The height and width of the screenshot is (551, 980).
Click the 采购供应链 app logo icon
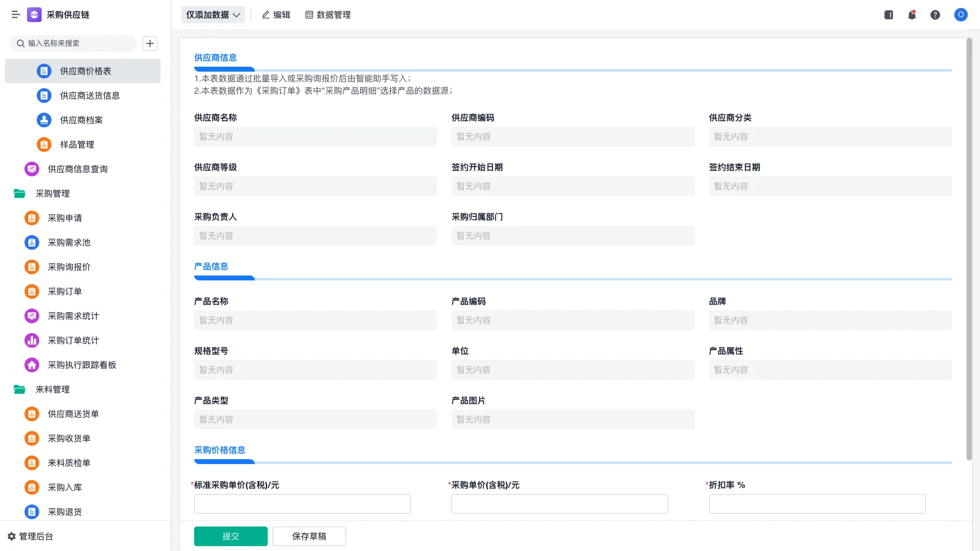click(34, 15)
